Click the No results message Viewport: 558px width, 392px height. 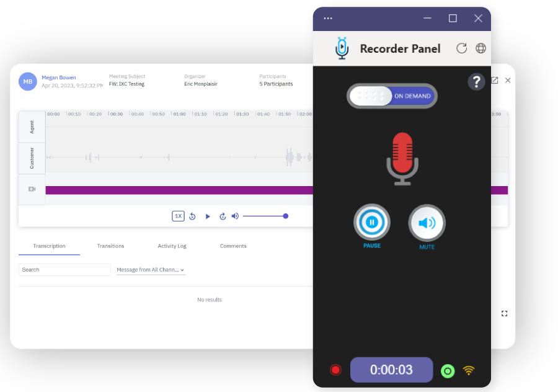[x=210, y=300]
